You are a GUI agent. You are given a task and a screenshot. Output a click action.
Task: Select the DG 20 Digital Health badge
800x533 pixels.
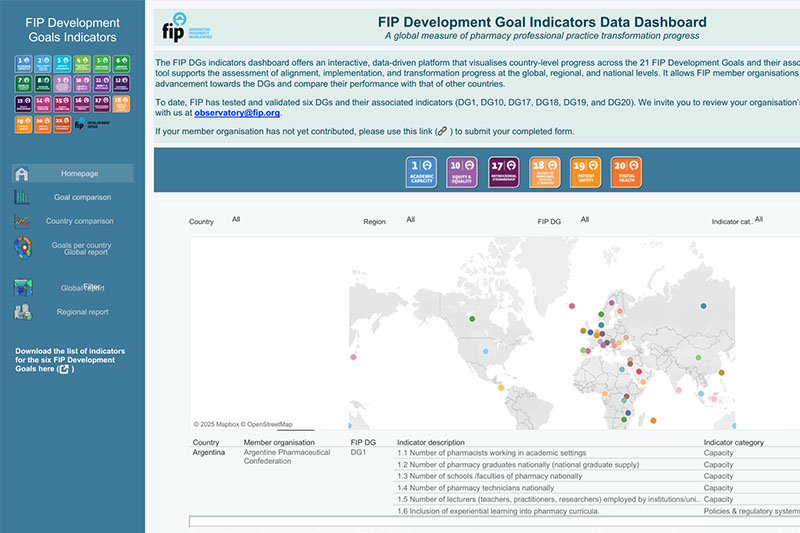click(x=626, y=172)
